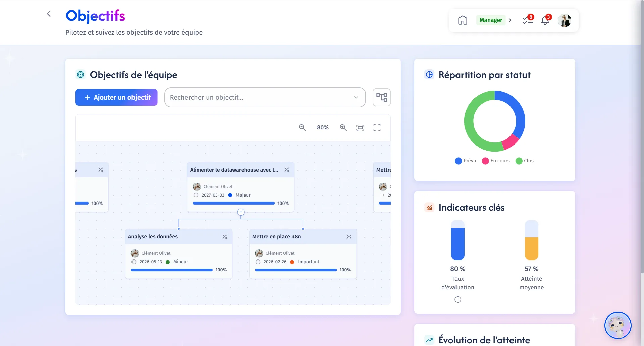Click Clément Olivet avatar on Analyse card
Image resolution: width=644 pixels, height=346 pixels.
pos(135,253)
